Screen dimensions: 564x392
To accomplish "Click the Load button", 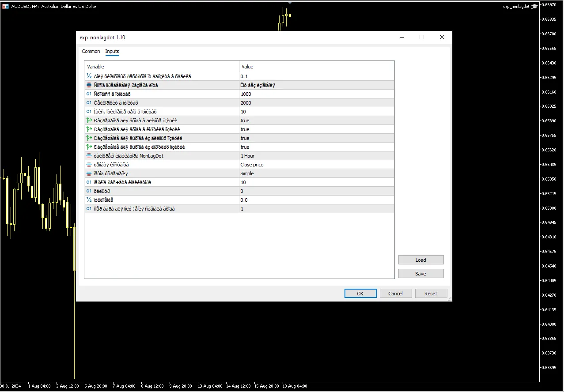I will click(x=421, y=260).
